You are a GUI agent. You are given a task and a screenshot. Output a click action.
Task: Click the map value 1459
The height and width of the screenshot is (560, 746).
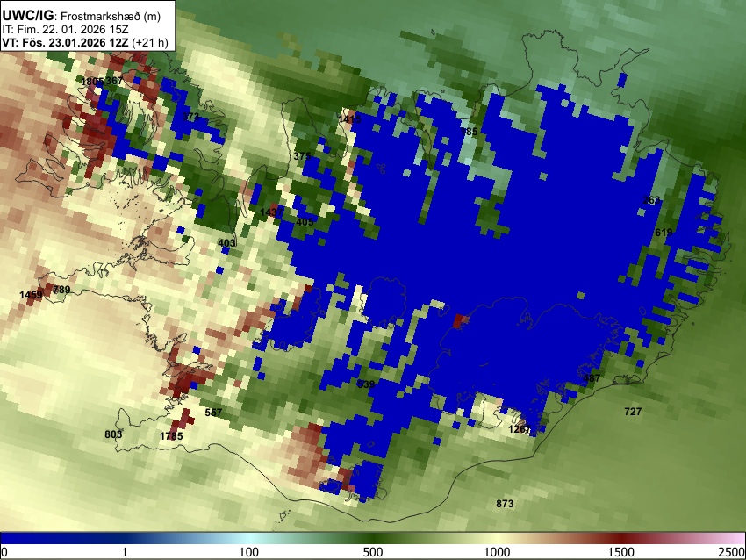click(x=31, y=295)
